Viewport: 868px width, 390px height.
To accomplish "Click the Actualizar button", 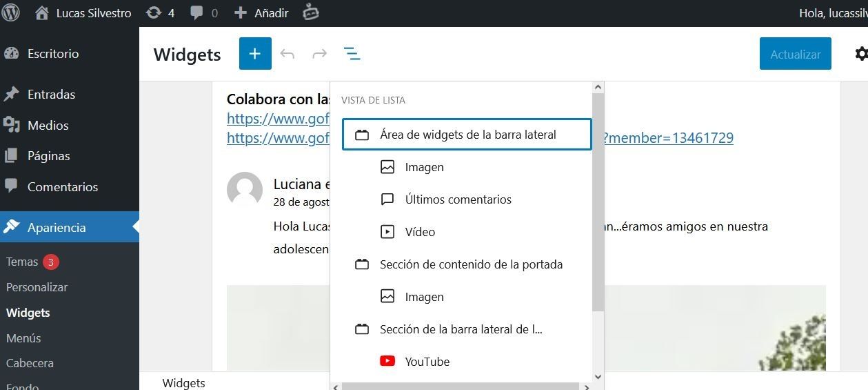I will tap(796, 54).
